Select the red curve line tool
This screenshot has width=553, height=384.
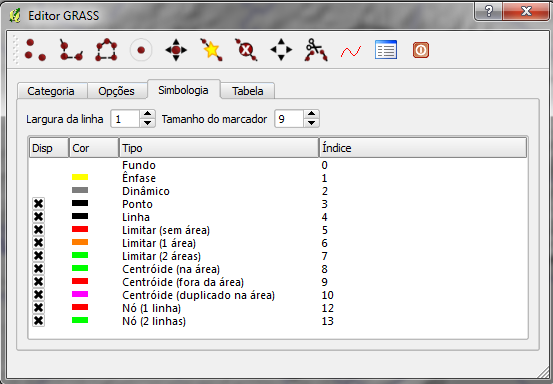point(351,51)
